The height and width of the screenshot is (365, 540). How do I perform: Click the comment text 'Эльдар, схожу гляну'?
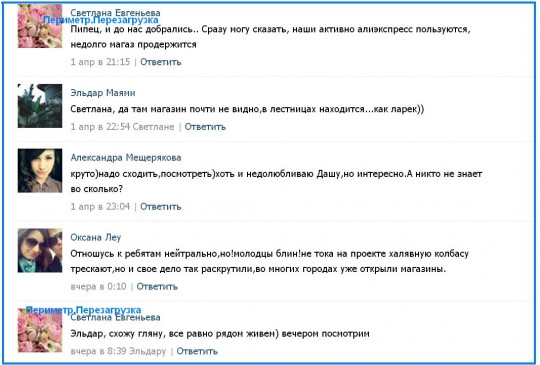point(118,334)
